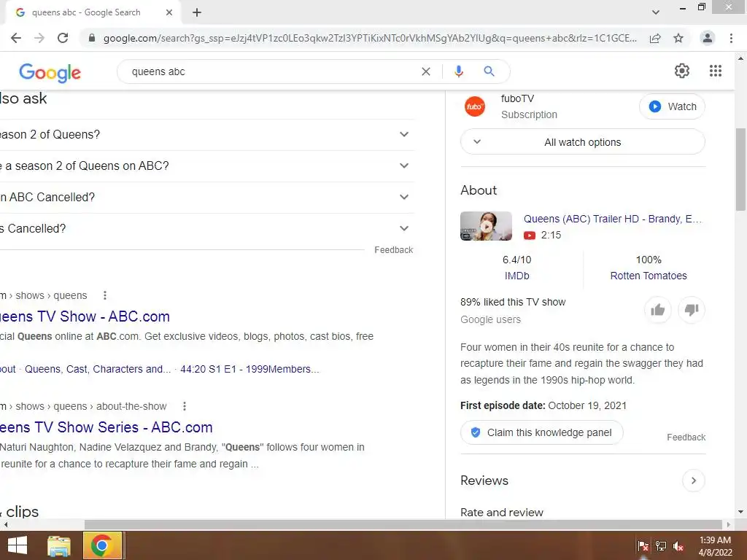Click the browser forward arrow
The image size is (747, 560).
point(39,38)
